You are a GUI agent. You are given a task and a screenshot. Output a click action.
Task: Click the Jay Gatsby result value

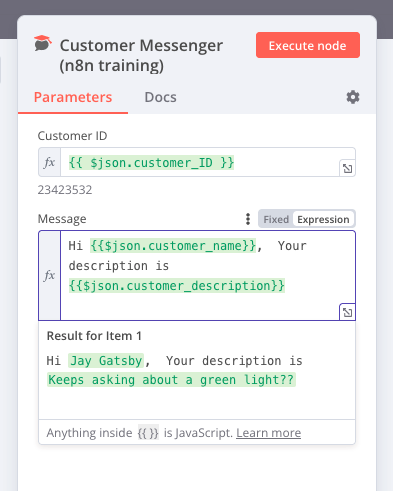tap(106, 361)
